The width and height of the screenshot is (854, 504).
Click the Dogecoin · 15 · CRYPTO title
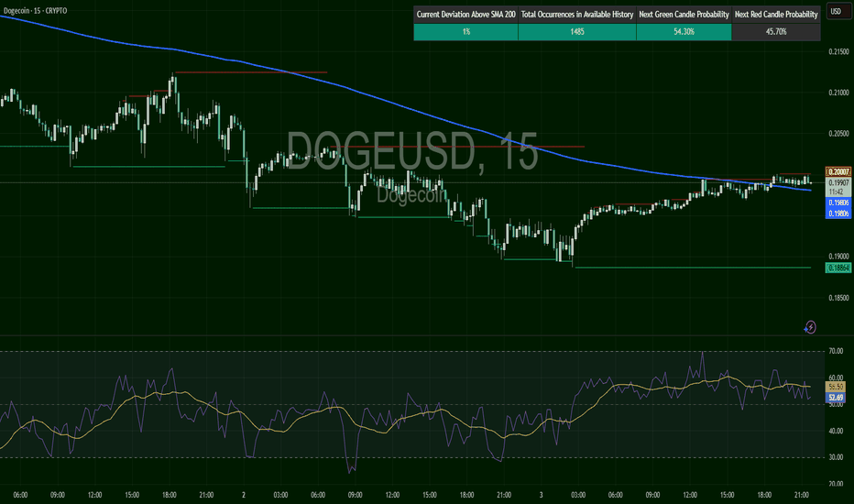36,10
